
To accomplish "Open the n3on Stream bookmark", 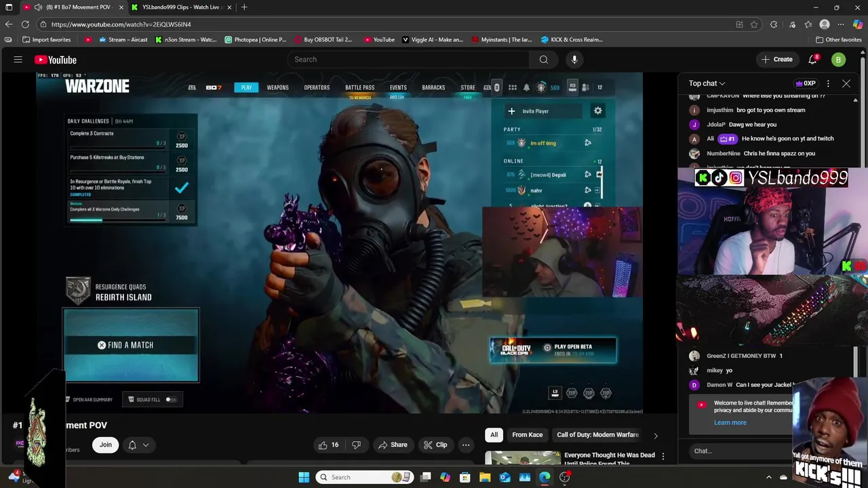I will point(186,39).
